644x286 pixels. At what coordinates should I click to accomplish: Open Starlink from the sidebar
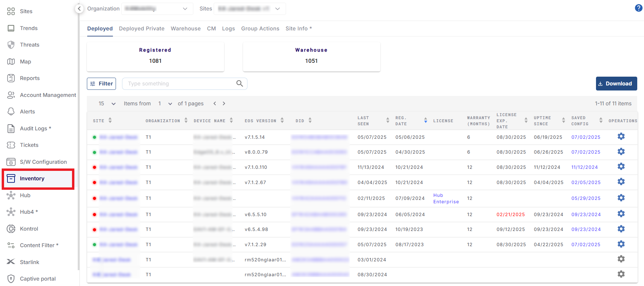click(29, 262)
